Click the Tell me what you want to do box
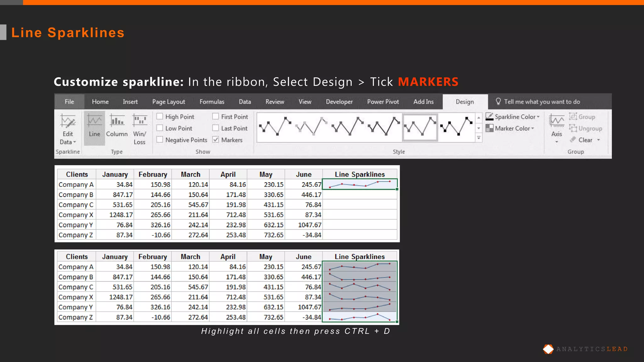This screenshot has width=644, height=362. [x=541, y=102]
